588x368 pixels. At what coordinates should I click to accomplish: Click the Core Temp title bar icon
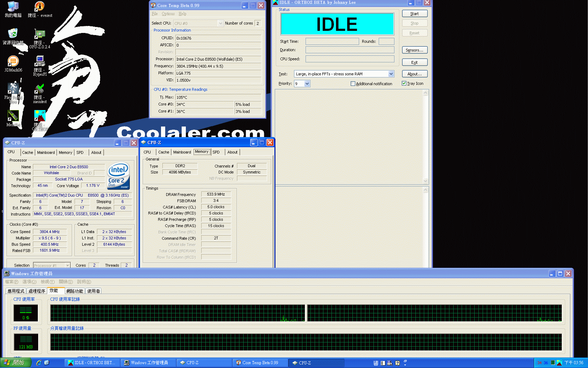[153, 5]
